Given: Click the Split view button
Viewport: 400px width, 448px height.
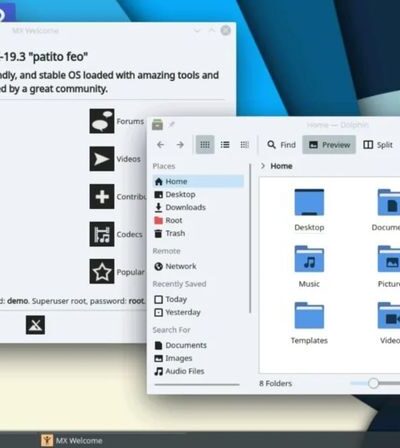Looking at the screenshot, I should click(378, 145).
